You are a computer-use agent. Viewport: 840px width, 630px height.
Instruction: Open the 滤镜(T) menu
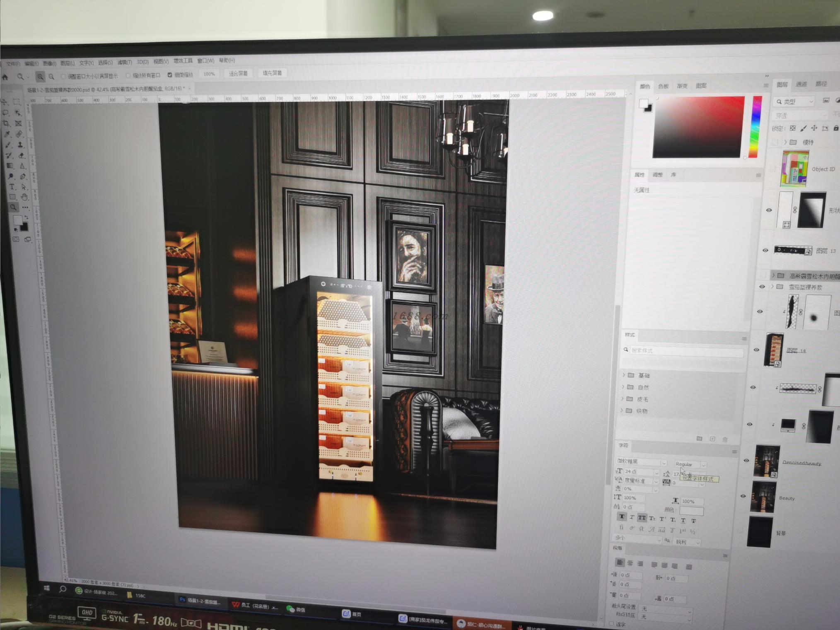(124, 62)
